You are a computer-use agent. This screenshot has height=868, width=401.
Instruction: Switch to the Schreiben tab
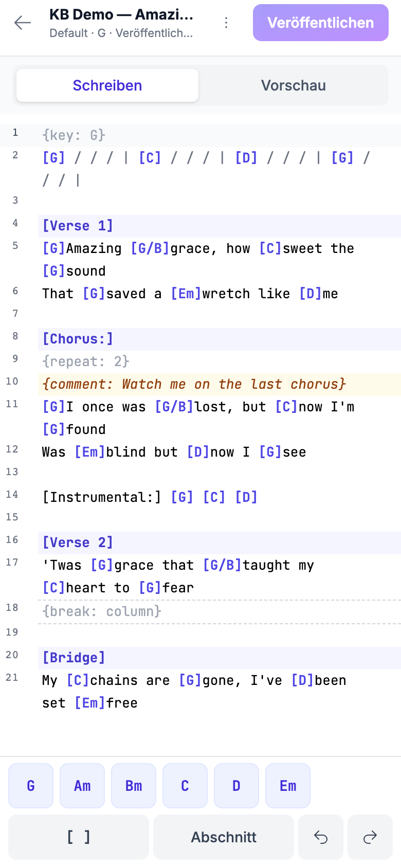(107, 85)
